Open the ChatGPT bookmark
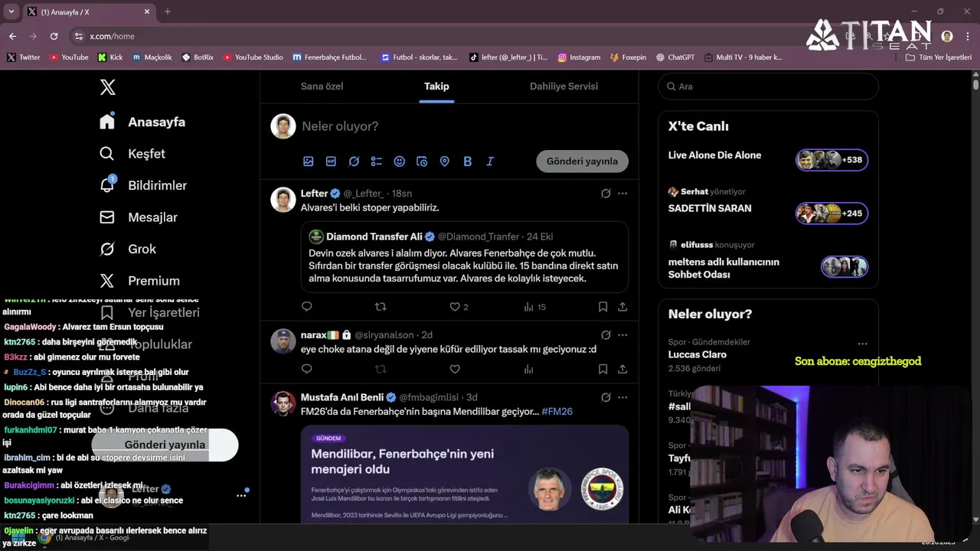The width and height of the screenshot is (980, 551). click(x=675, y=57)
